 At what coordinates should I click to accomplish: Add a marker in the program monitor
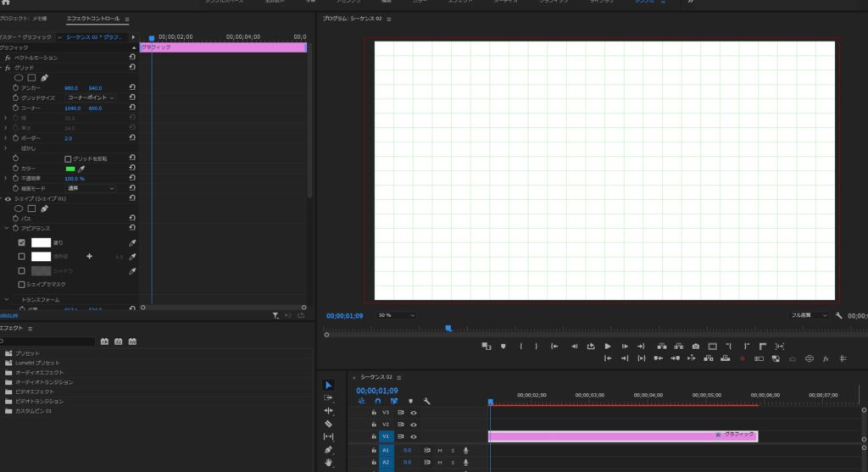[504, 347]
